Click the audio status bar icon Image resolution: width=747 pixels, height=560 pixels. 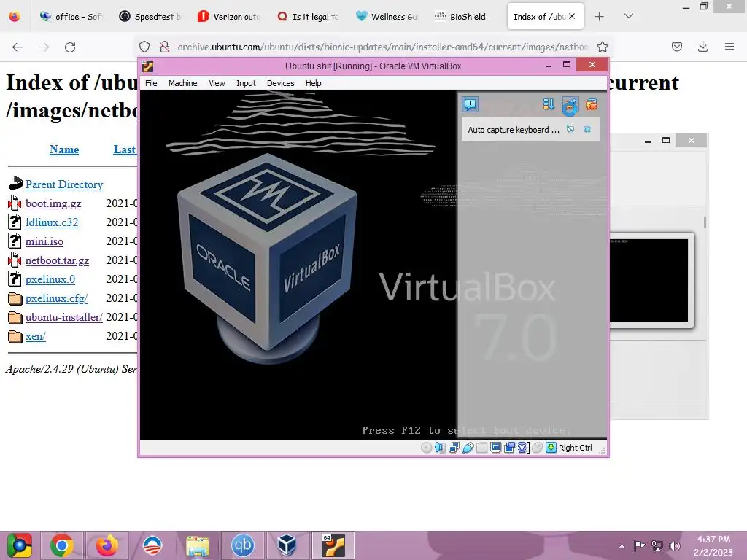pos(440,448)
